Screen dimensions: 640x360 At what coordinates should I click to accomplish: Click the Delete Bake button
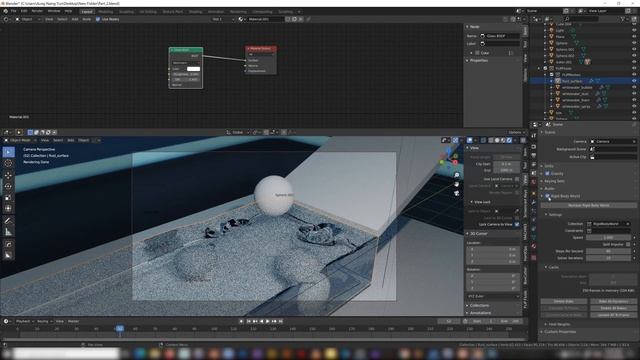(x=564, y=302)
